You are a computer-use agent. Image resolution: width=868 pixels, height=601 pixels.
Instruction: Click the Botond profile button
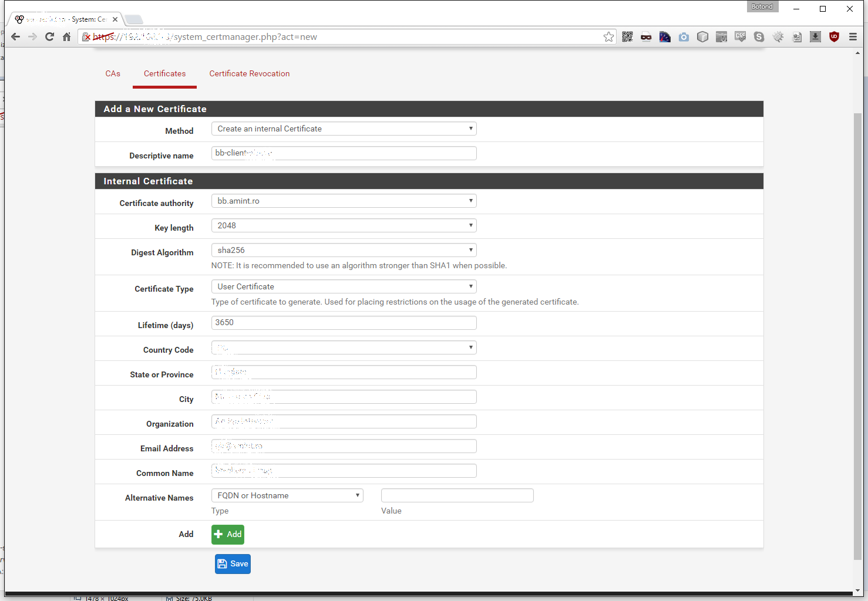point(762,6)
